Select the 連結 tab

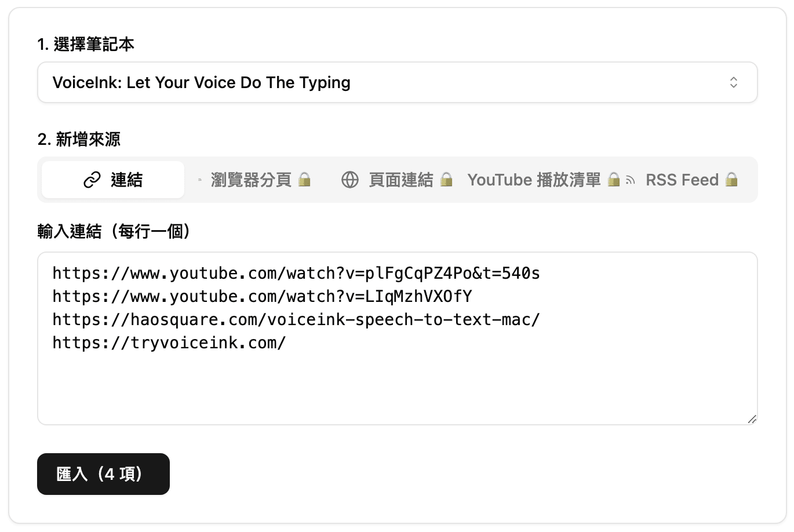tap(114, 180)
